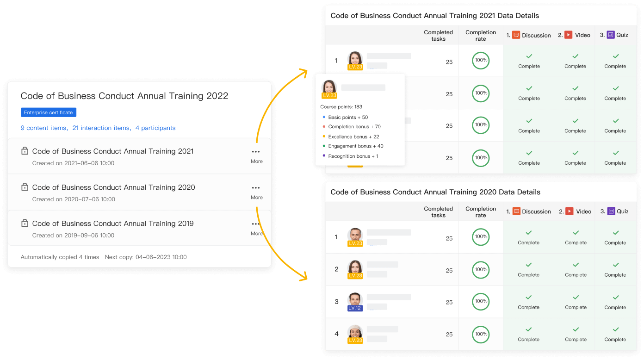Image resolution: width=644 pixels, height=360 pixels.
Task: Select the Completion rate column in 2021 table
Action: click(481, 35)
